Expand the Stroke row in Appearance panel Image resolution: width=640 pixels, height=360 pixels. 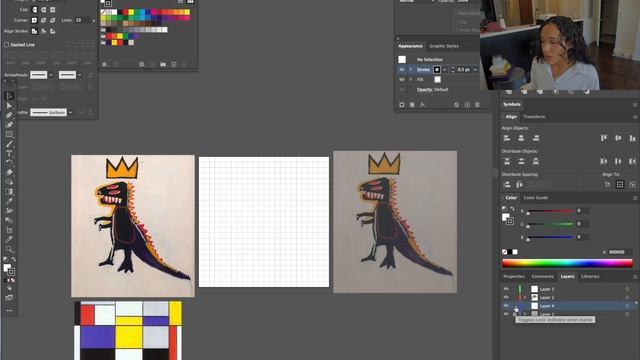tap(411, 70)
